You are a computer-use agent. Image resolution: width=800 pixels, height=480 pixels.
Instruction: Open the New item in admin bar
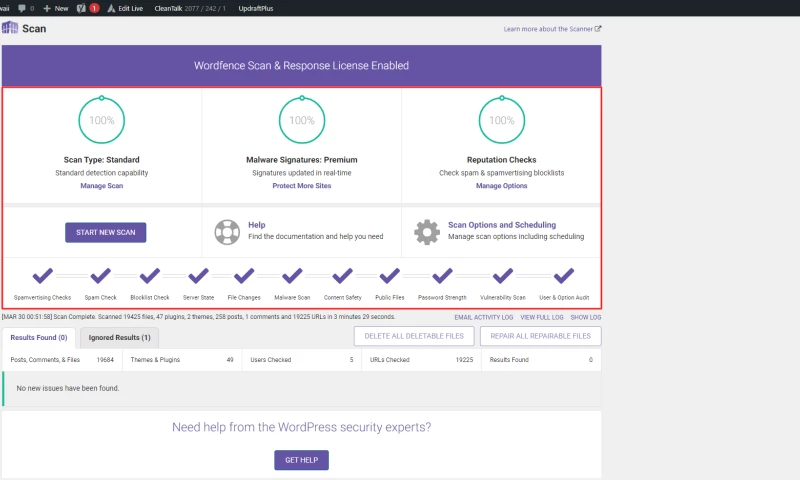click(x=56, y=8)
